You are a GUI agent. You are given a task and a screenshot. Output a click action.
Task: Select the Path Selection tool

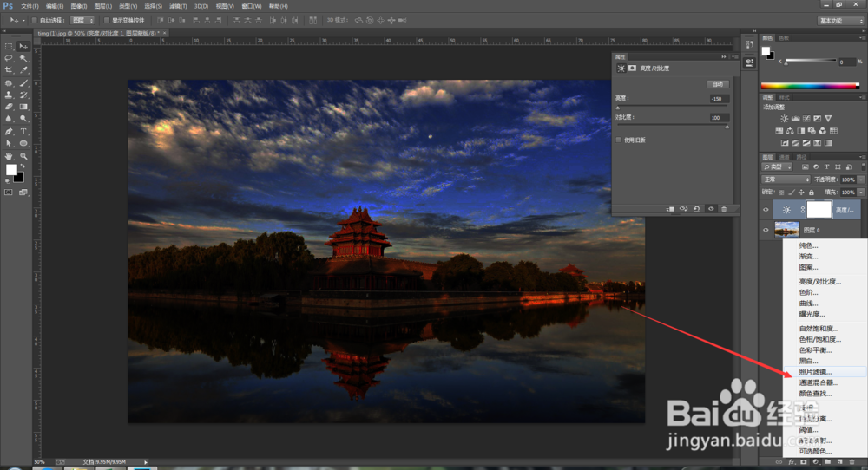coord(9,143)
